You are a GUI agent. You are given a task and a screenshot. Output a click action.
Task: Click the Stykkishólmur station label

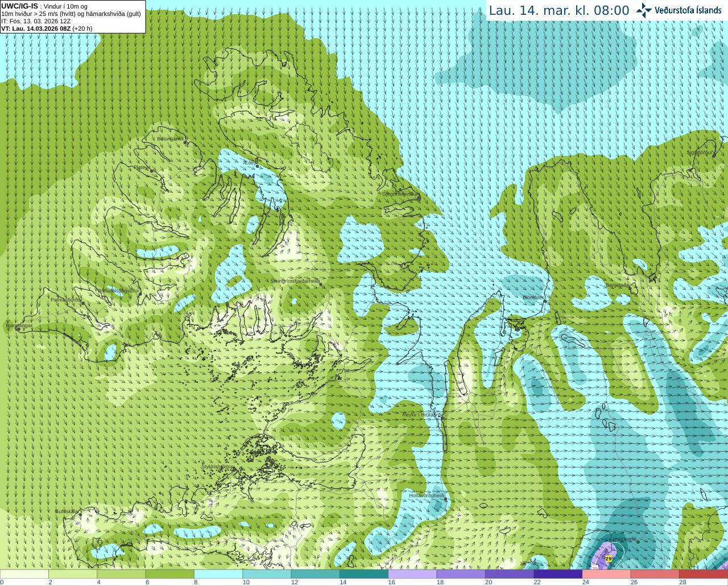pyautogui.click(x=217, y=467)
